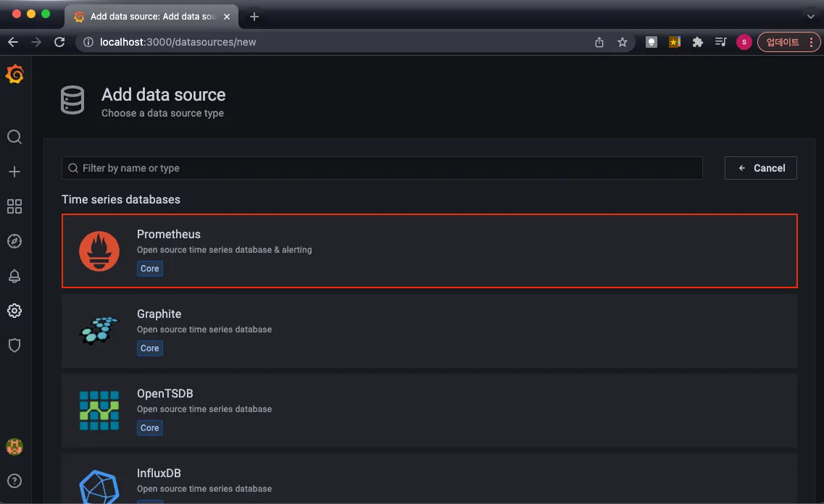The height and width of the screenshot is (504, 824).
Task: Open the Server Admin shield icon
Action: click(14, 345)
